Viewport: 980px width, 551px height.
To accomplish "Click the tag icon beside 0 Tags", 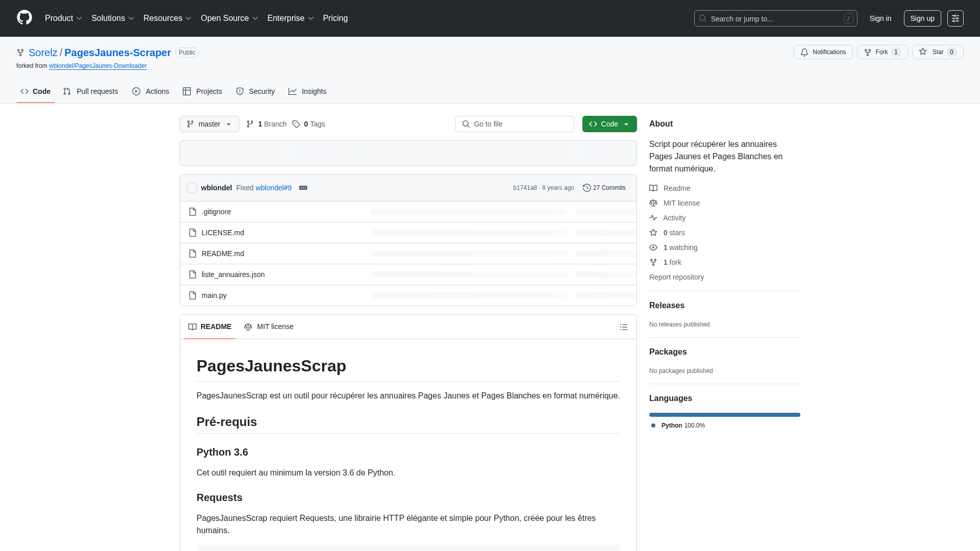I will coord(296,124).
